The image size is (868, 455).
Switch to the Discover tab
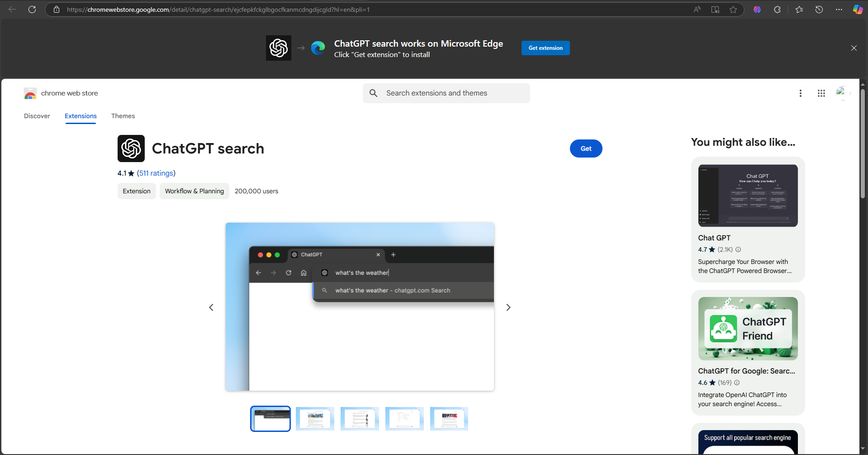(37, 116)
